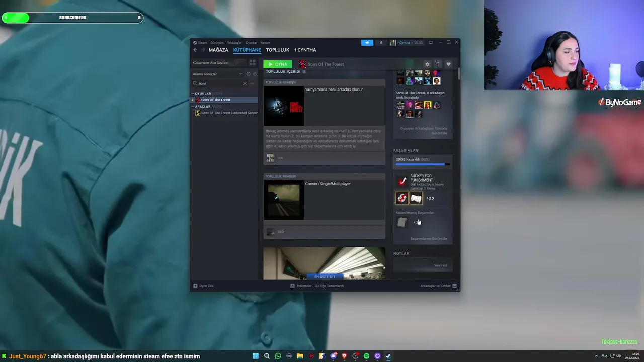This screenshot has width=644, height=362.
Task: Open Brave browser from the taskbar
Action: click(344, 356)
